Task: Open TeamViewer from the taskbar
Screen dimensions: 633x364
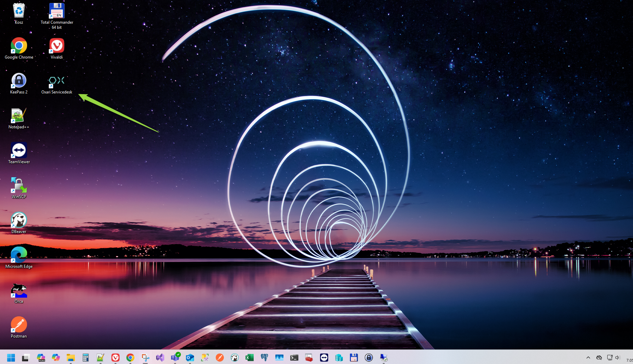Action: 324,358
